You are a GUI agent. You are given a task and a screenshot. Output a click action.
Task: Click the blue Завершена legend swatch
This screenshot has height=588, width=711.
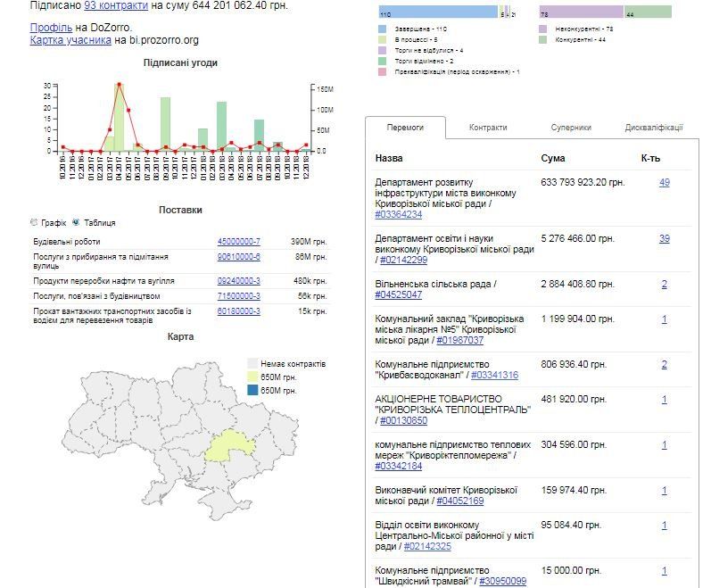[383, 29]
